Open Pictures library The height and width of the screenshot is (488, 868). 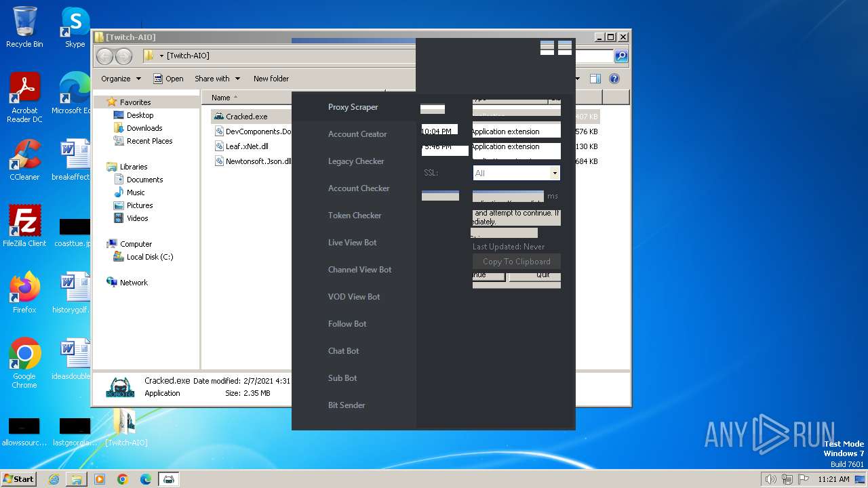click(140, 205)
